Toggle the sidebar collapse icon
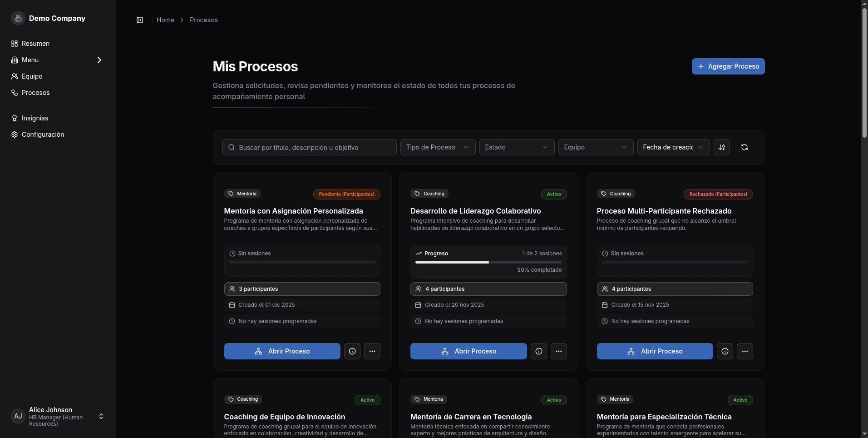The image size is (868, 438). point(140,20)
